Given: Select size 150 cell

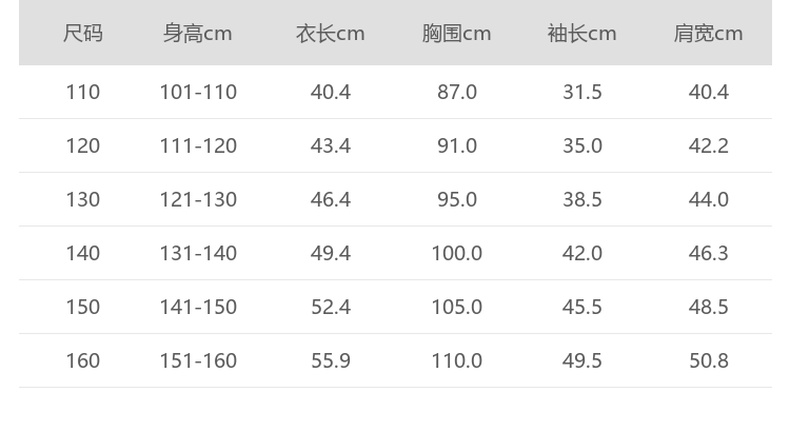Looking at the screenshot, I should (83, 307).
